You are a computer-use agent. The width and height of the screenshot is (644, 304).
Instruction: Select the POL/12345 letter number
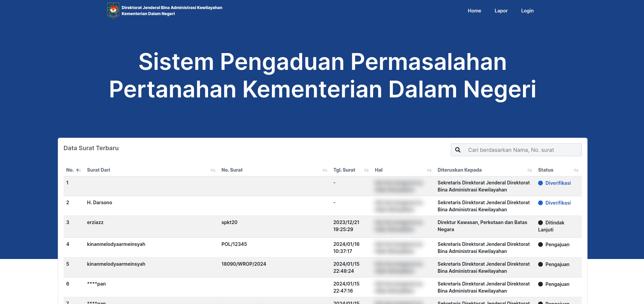[x=234, y=244]
